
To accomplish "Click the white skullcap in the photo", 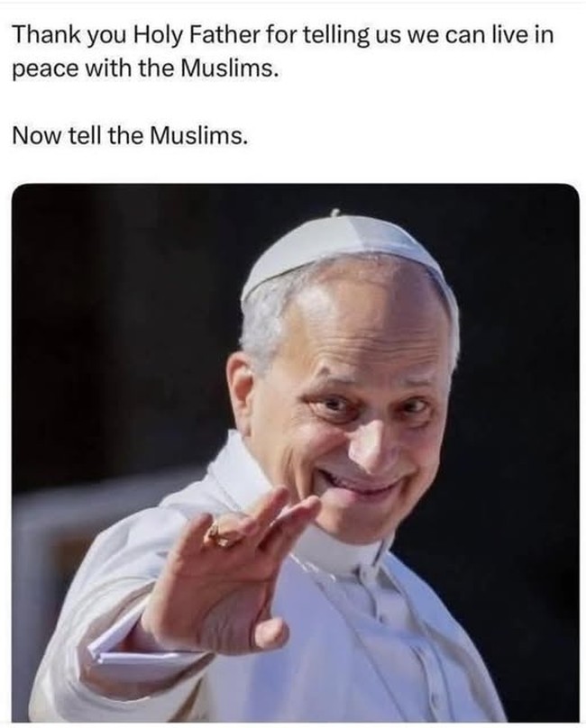I will point(343,253).
